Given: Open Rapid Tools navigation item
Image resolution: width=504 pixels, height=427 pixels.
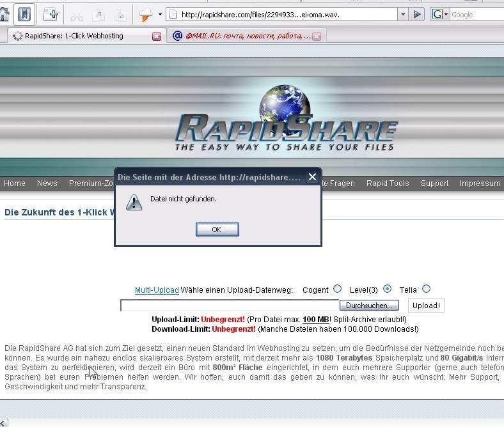Looking at the screenshot, I should click(388, 183).
